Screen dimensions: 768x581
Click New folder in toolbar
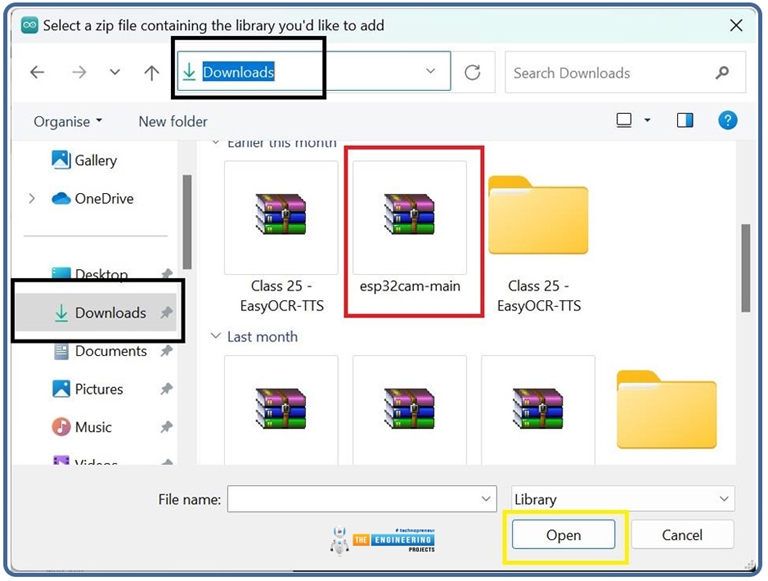(173, 121)
